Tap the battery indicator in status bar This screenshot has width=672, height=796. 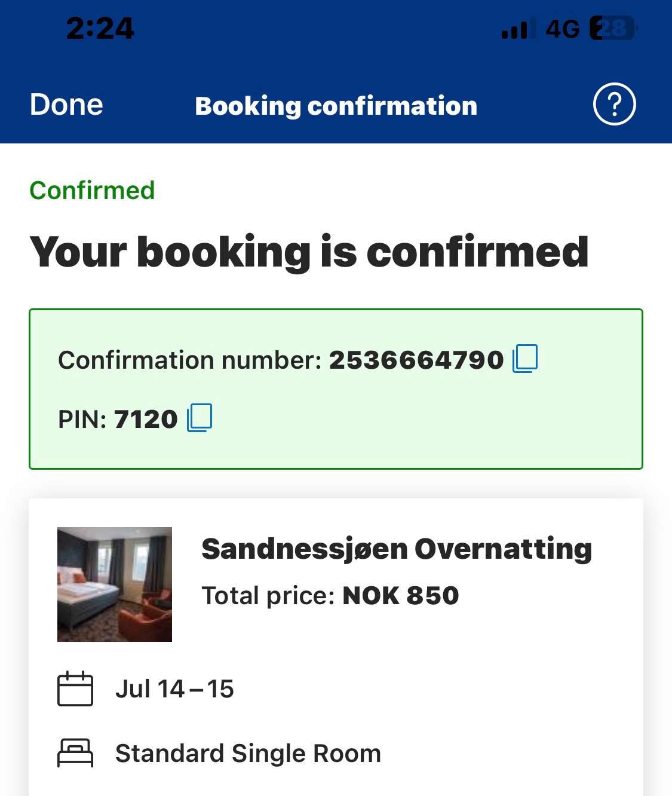tap(613, 28)
